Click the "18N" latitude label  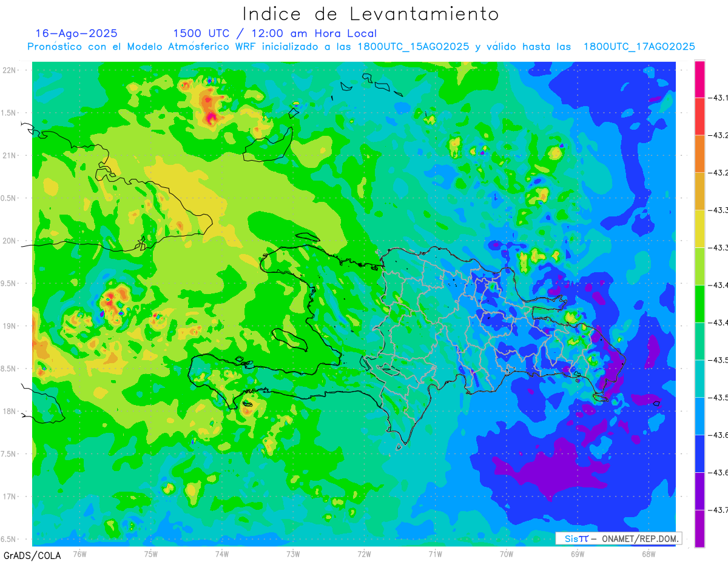pyautogui.click(x=10, y=411)
